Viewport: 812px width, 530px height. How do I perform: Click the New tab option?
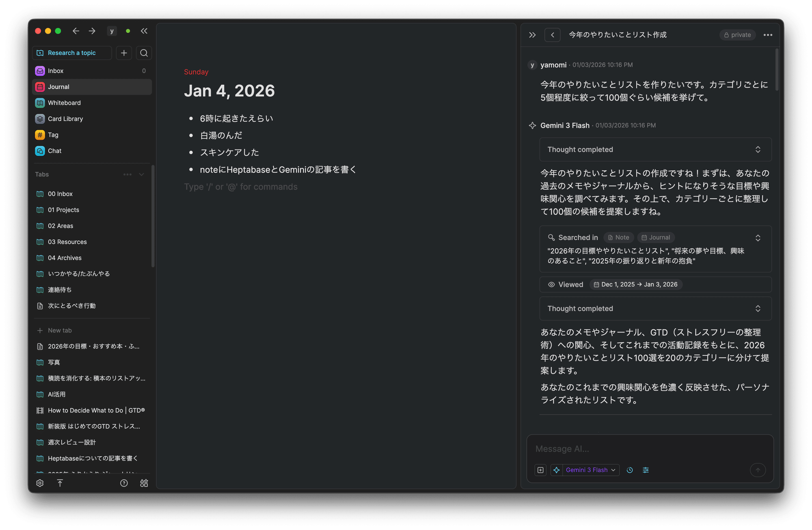[x=59, y=330]
